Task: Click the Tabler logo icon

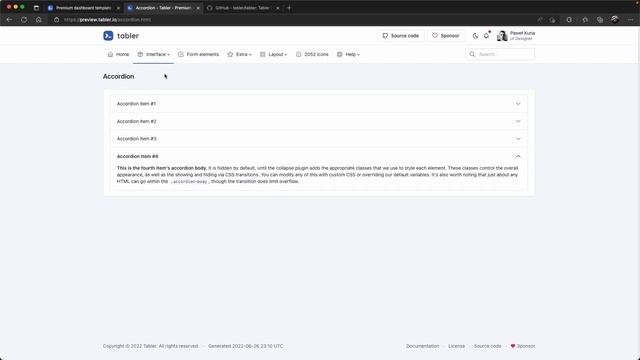Action: point(108,36)
